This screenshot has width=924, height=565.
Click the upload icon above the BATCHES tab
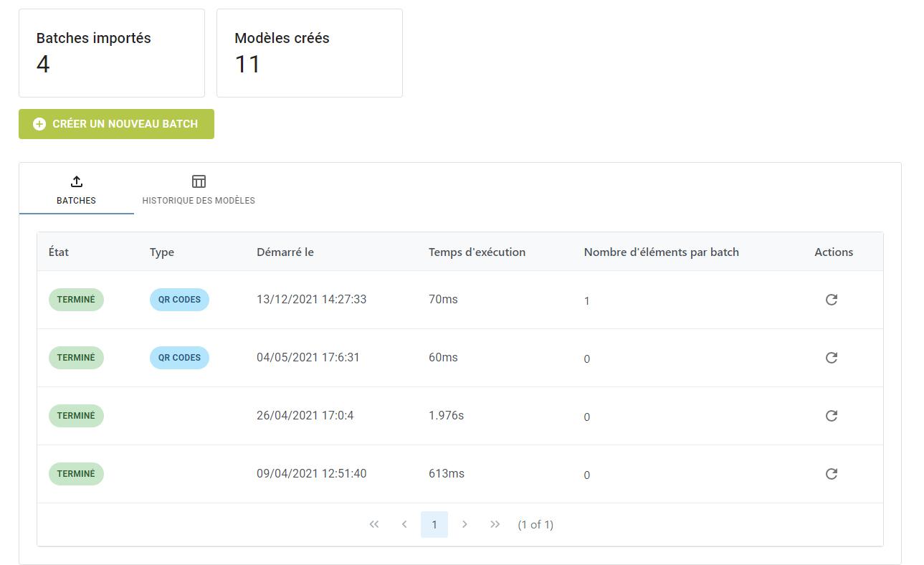76,181
